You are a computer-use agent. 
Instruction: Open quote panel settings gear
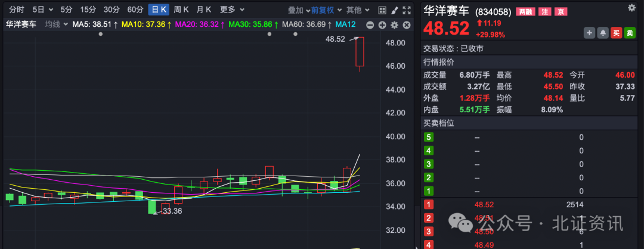tap(631, 7)
